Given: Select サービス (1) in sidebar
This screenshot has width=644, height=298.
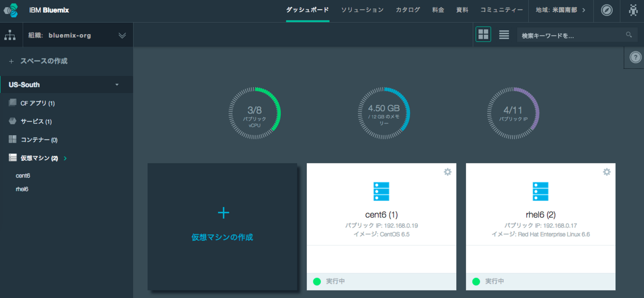Looking at the screenshot, I should 36,122.
